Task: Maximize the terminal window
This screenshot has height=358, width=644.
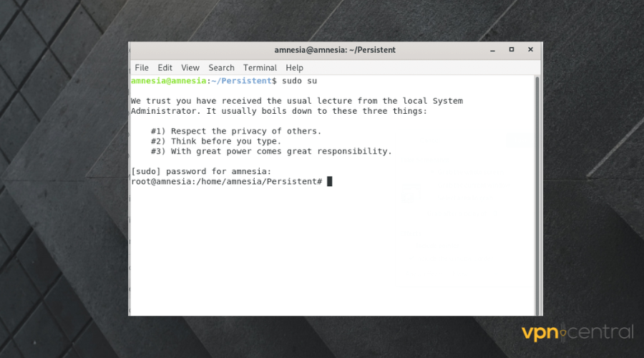Action: (511, 50)
